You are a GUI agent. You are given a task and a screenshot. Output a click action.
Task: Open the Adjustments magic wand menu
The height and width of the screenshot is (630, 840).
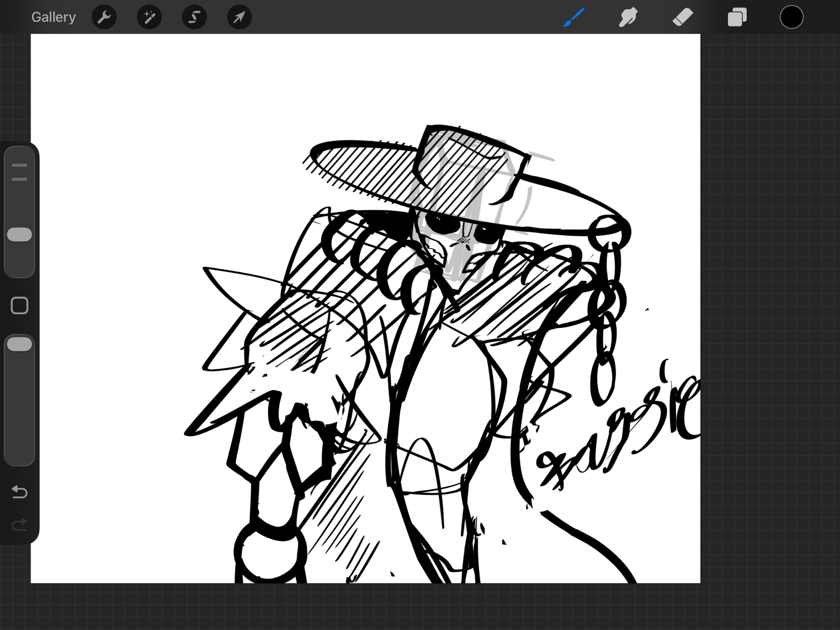click(x=149, y=17)
